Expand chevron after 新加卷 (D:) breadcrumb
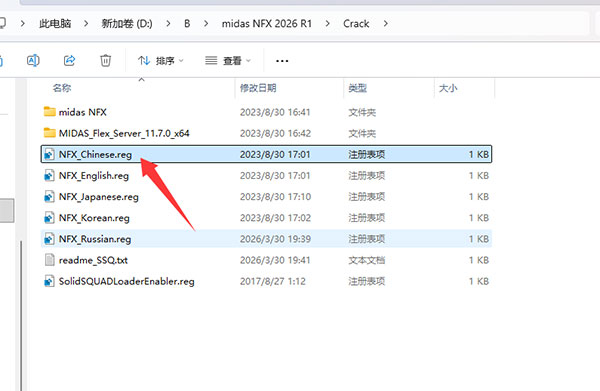600x391 pixels. click(x=168, y=24)
